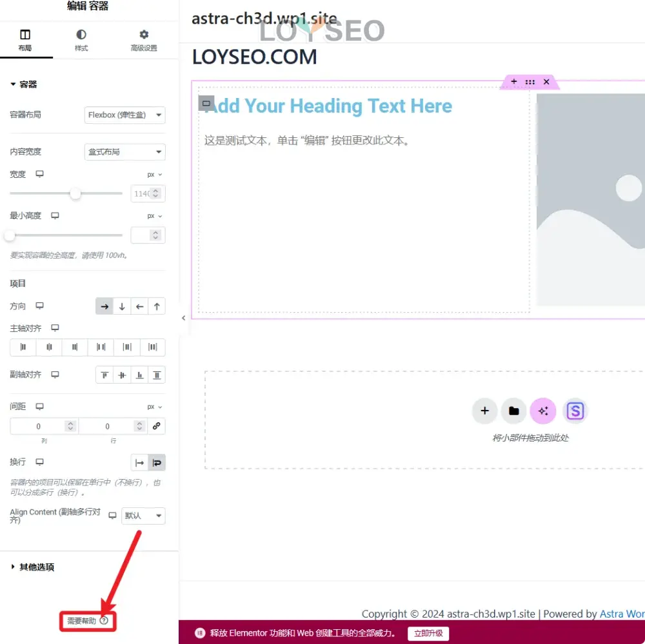This screenshot has height=644, width=645.
Task: Collapse the editor panel with arrow
Action: click(183, 318)
